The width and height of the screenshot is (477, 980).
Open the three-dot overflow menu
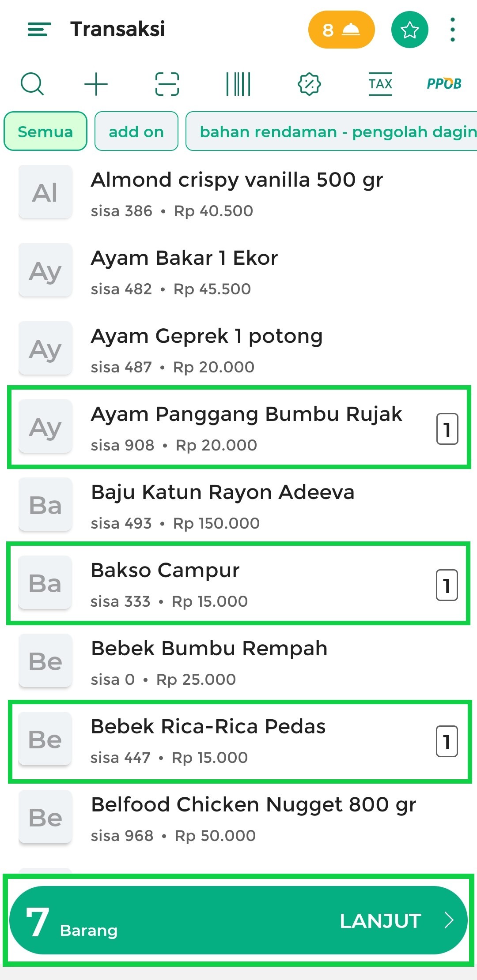pos(452,30)
